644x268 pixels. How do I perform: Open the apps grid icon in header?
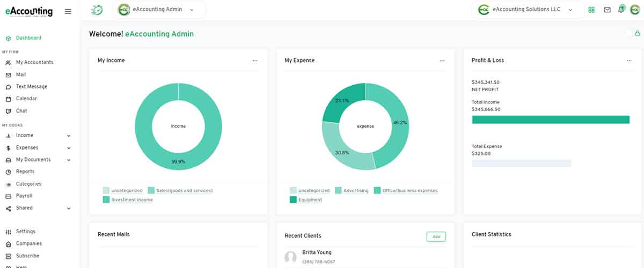pos(591,10)
